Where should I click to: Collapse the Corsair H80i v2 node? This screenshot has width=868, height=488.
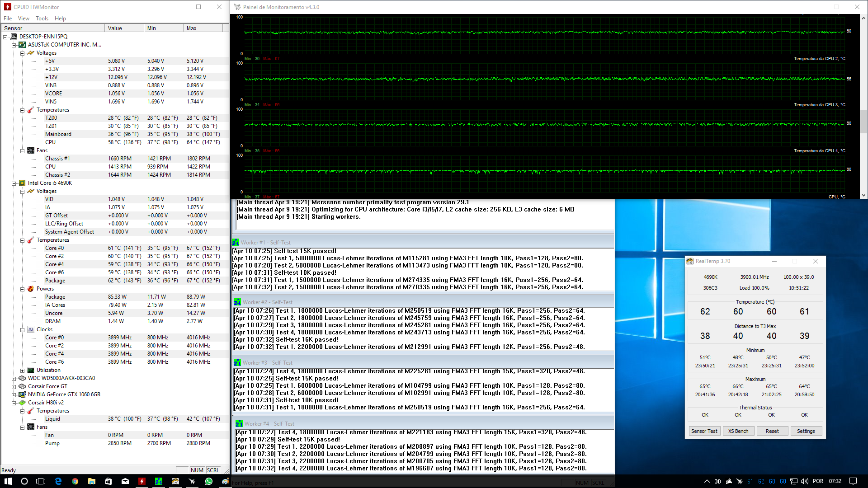(14, 403)
